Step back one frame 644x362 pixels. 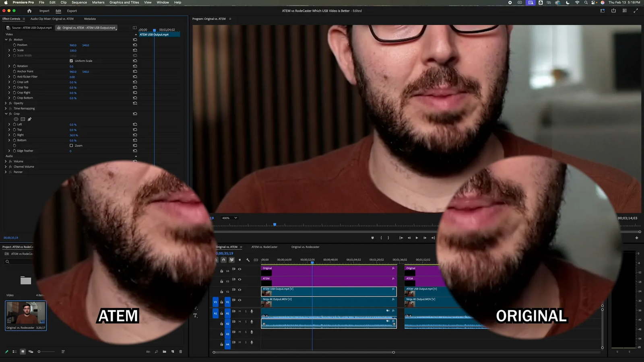tap(409, 238)
